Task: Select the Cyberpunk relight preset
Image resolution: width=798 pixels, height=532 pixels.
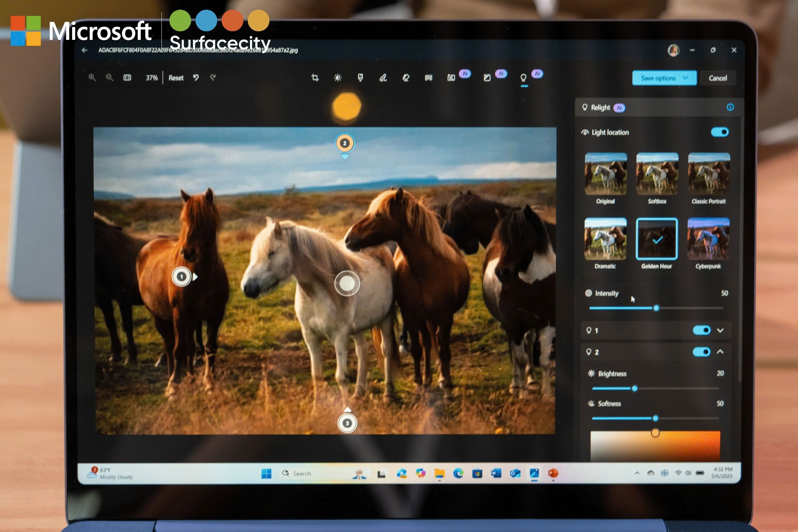Action: tap(709, 239)
